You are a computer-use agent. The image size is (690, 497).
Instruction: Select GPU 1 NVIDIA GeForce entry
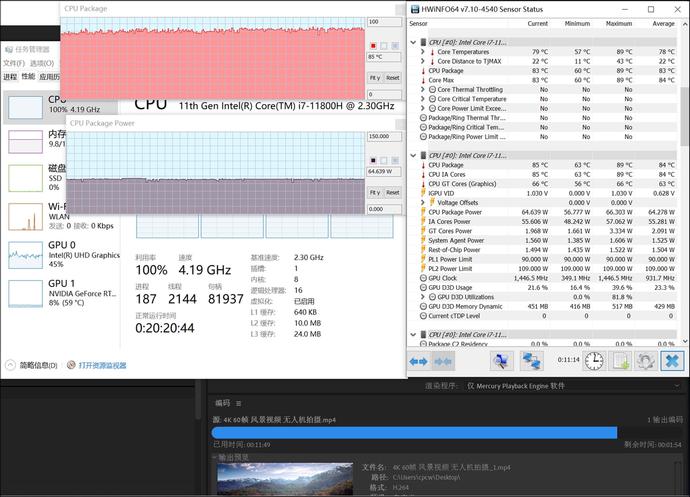coord(62,293)
